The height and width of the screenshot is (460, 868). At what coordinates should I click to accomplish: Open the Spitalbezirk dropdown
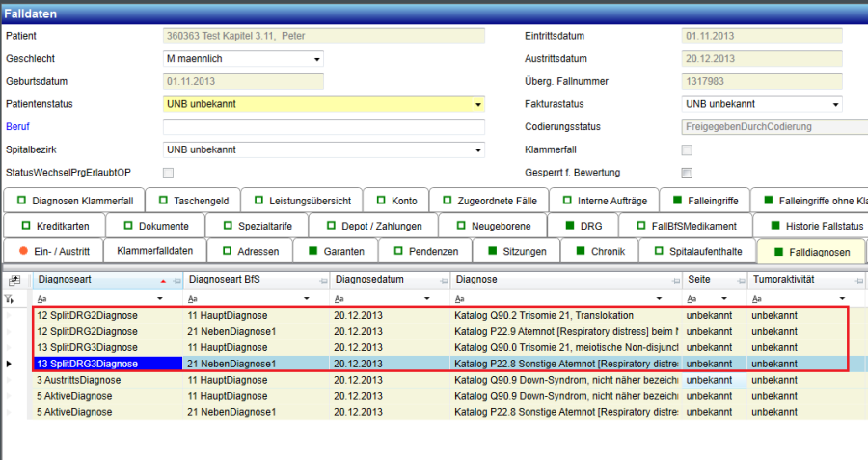477,150
